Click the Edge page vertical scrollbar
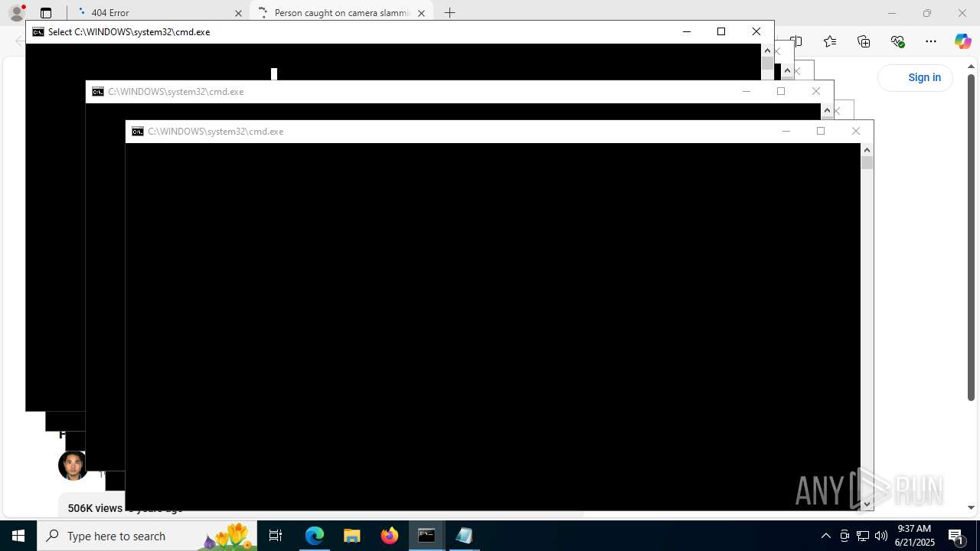Image resolution: width=980 pixels, height=551 pixels. click(x=971, y=236)
